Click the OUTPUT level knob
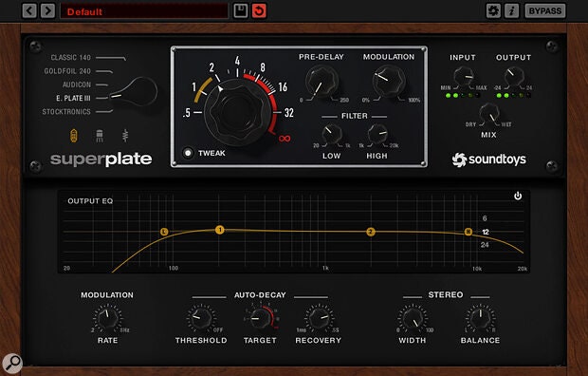Viewport: 588px width, 376px height. 514,77
